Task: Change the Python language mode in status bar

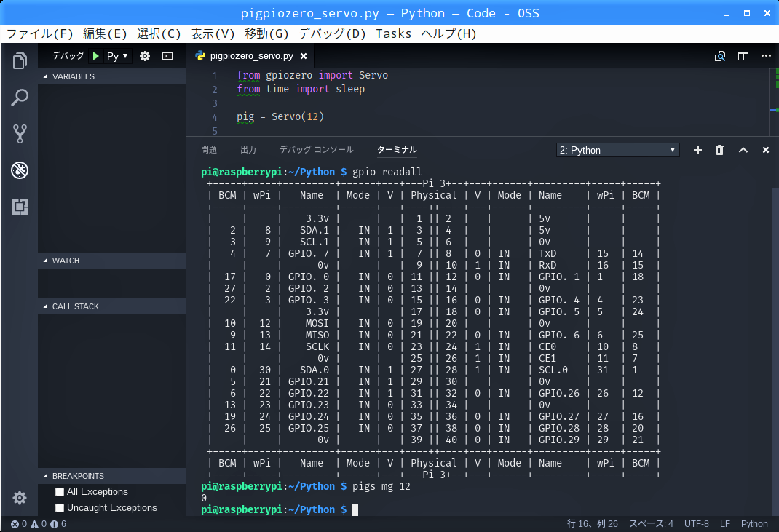Action: (x=754, y=524)
